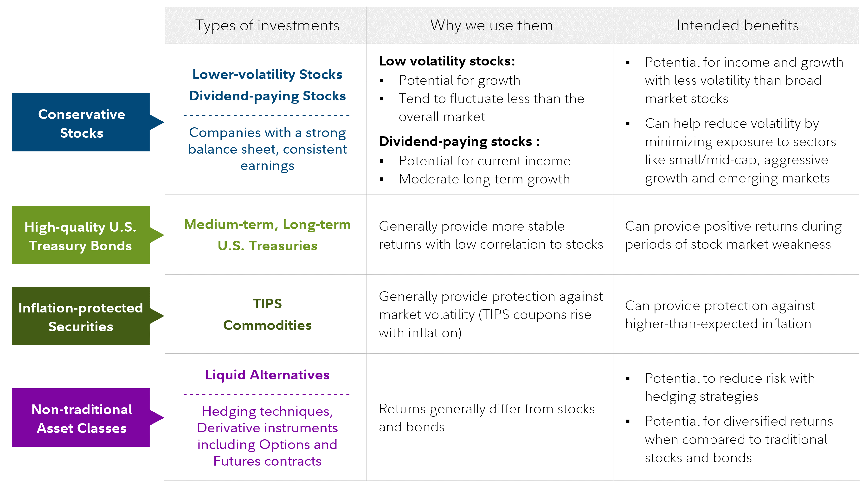
Task: Select the Moderate long-term growth bullet
Action: (484, 179)
